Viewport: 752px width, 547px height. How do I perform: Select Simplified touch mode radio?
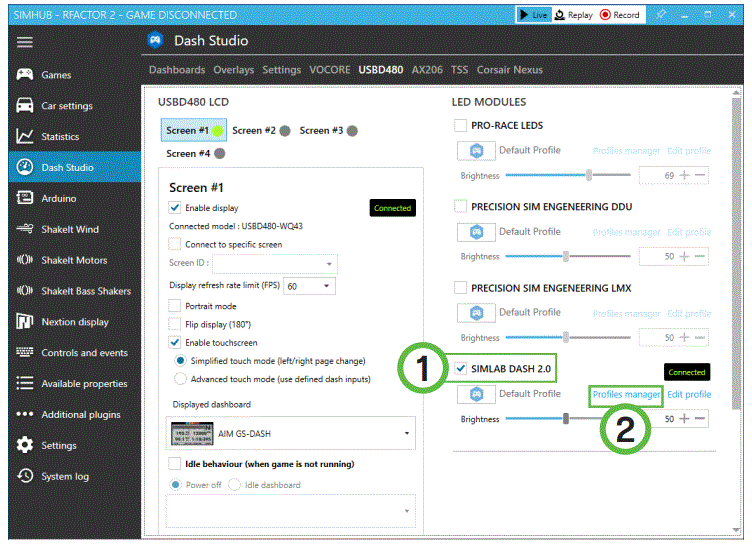(180, 361)
